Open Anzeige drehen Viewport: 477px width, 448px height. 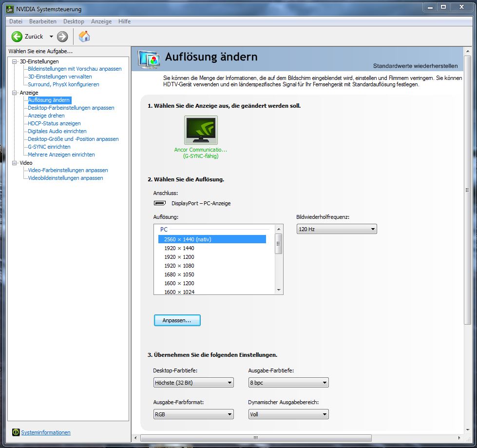click(46, 116)
